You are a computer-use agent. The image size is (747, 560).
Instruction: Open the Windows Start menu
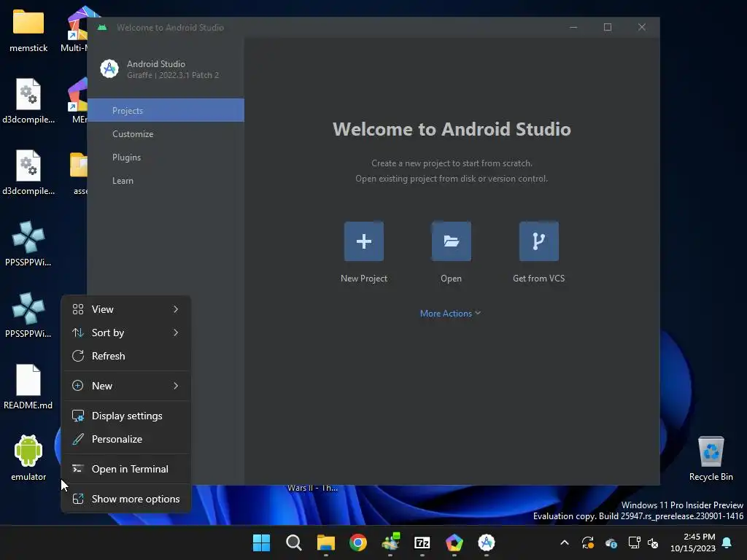(261, 542)
